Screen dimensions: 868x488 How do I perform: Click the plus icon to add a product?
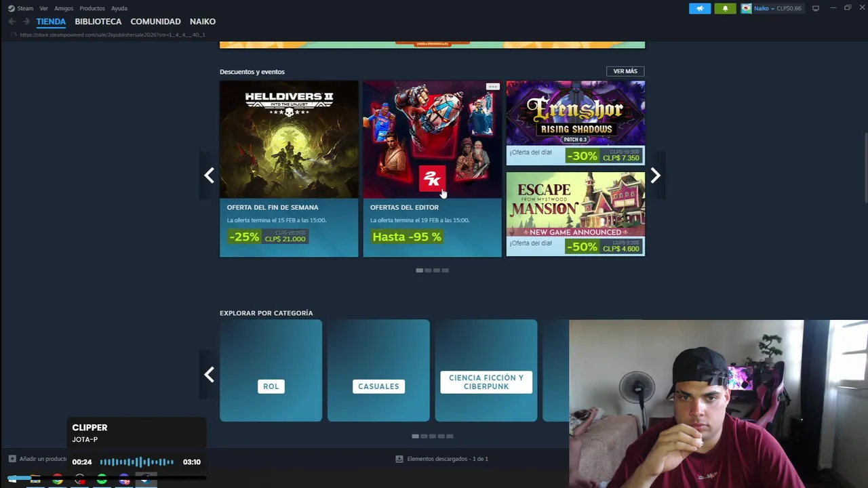click(12, 459)
